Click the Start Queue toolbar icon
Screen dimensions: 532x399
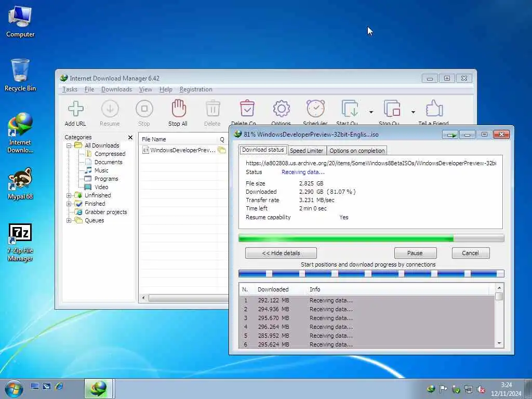(x=350, y=109)
